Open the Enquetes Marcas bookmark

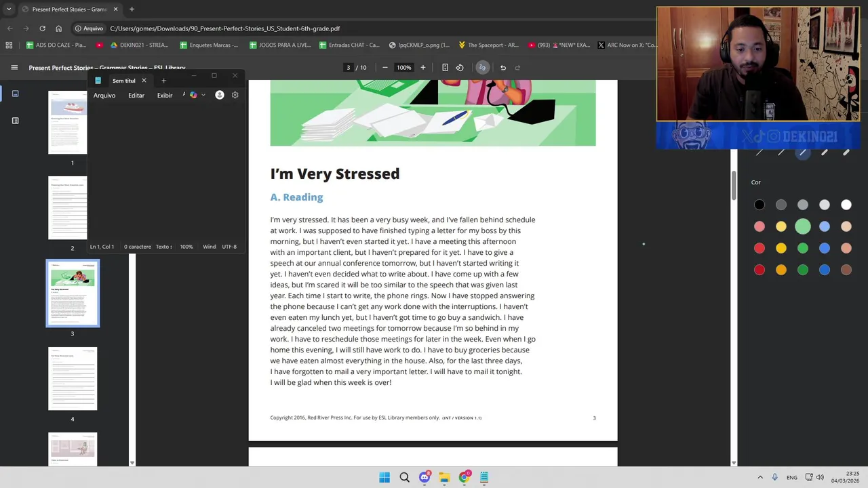click(209, 45)
